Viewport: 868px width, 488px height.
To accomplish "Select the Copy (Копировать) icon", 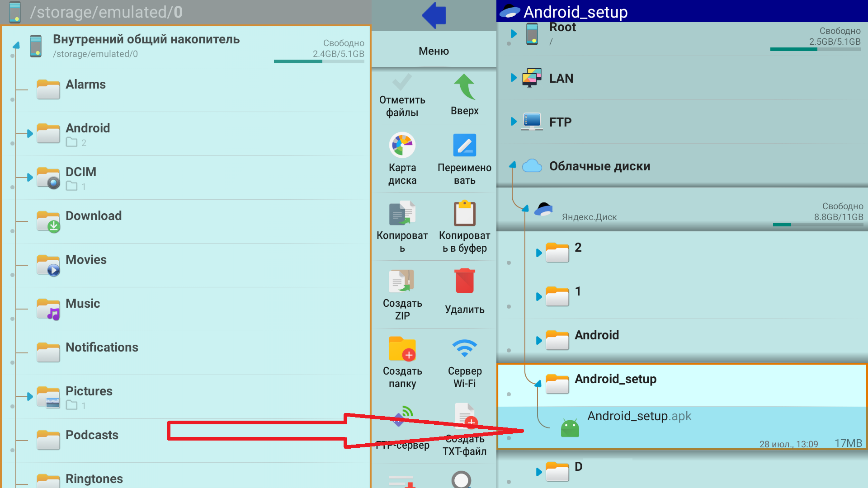I will (402, 213).
